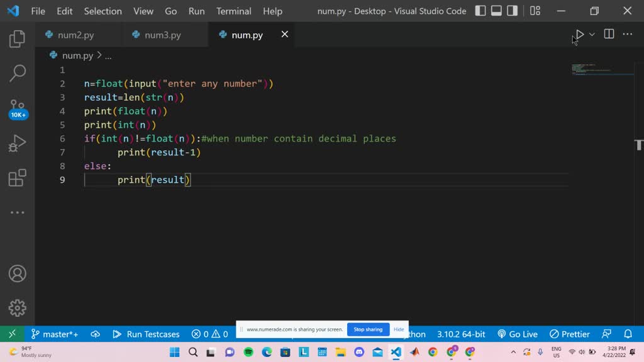The width and height of the screenshot is (644, 362).
Task: Open the Manage settings gear icon
Action: (16, 308)
